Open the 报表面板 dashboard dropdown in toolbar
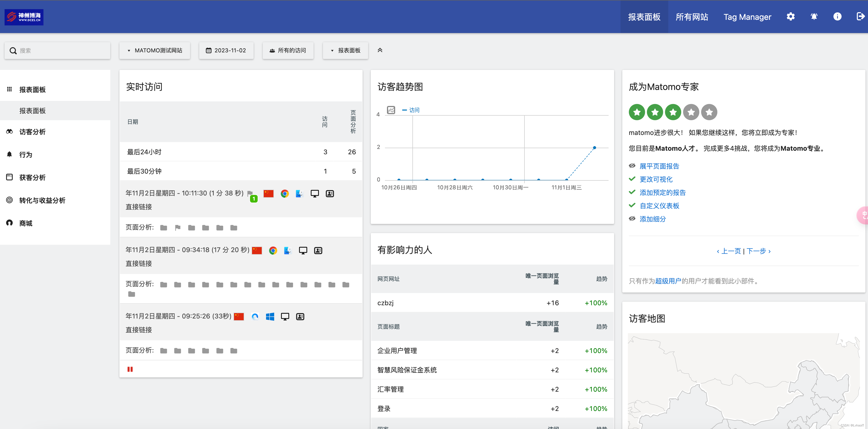Image resolution: width=868 pixels, height=429 pixels. 345,51
